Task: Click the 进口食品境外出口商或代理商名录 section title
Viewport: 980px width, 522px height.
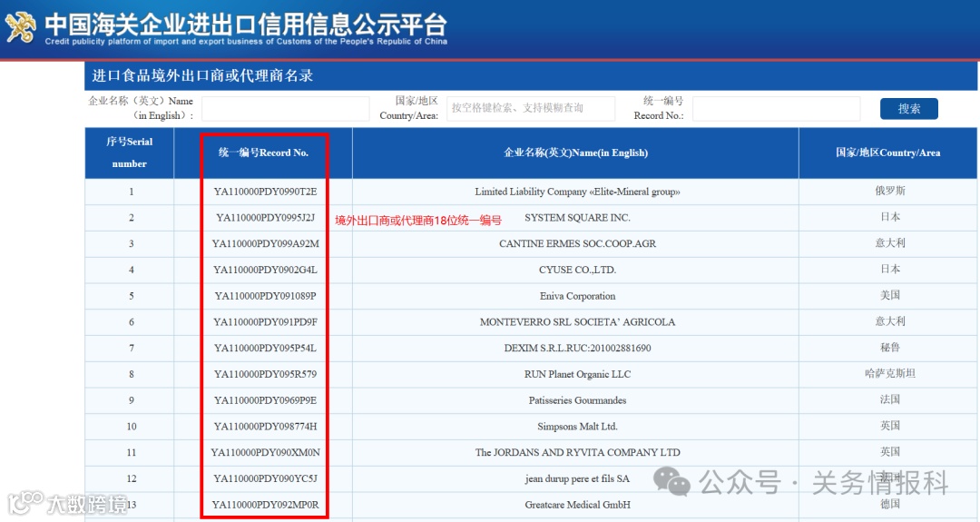Action: [x=202, y=75]
